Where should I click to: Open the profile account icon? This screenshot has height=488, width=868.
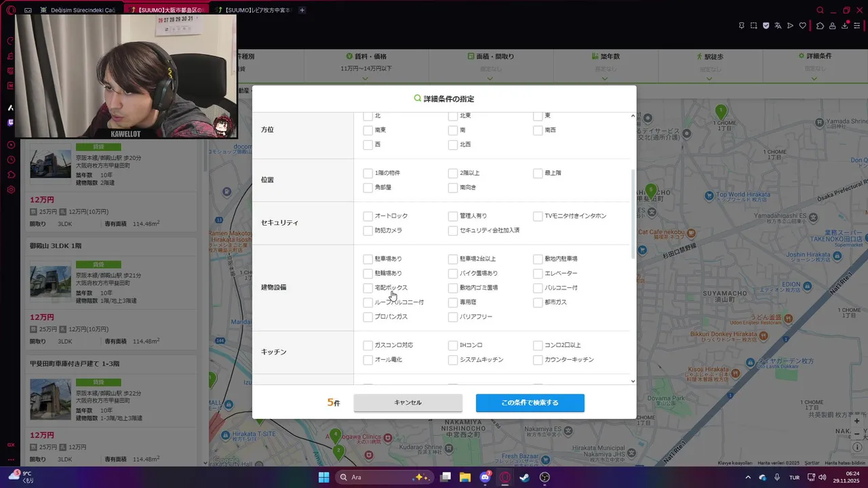(832, 26)
